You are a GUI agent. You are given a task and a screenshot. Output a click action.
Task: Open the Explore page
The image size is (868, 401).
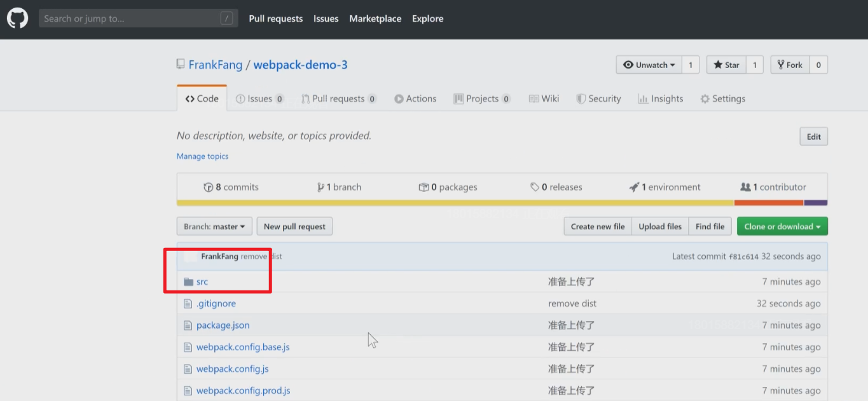[x=427, y=18]
